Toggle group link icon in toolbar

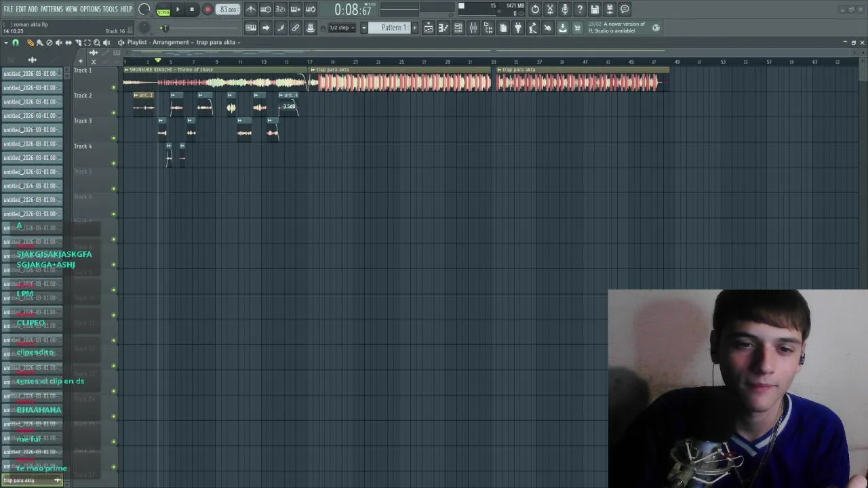[296, 28]
